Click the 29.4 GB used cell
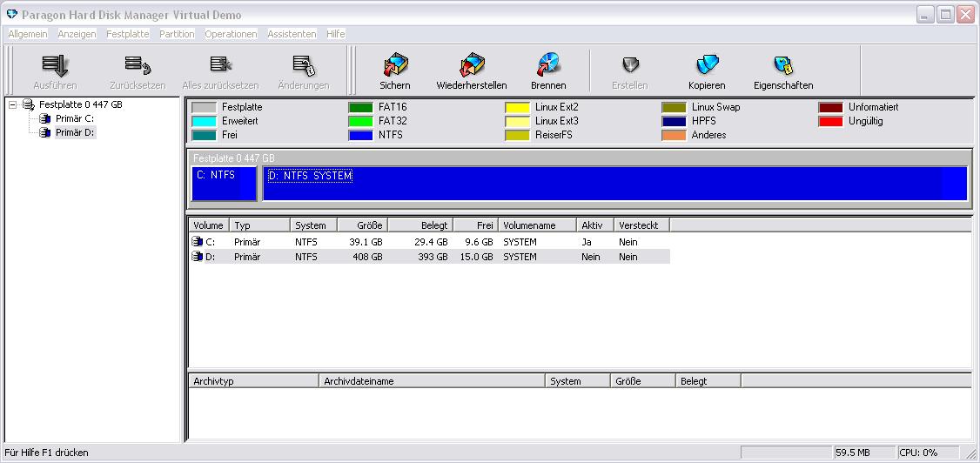This screenshot has height=463, width=980. 432,242
